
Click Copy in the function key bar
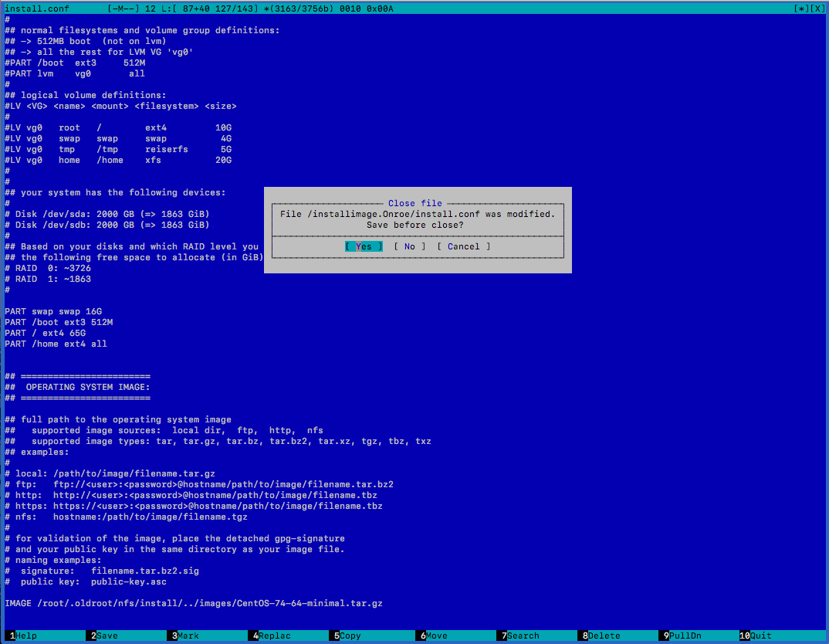pyautogui.click(x=350, y=636)
